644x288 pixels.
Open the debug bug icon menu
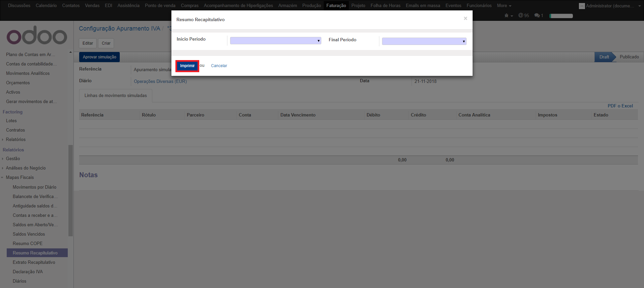click(508, 15)
